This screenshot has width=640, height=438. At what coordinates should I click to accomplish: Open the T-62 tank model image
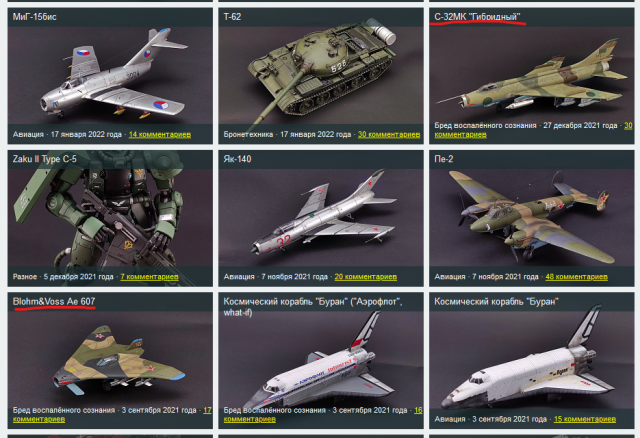(321, 75)
